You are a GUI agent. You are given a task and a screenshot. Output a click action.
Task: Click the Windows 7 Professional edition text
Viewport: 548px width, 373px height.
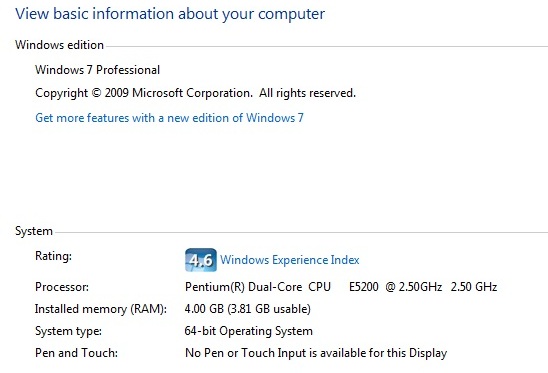pyautogui.click(x=97, y=70)
